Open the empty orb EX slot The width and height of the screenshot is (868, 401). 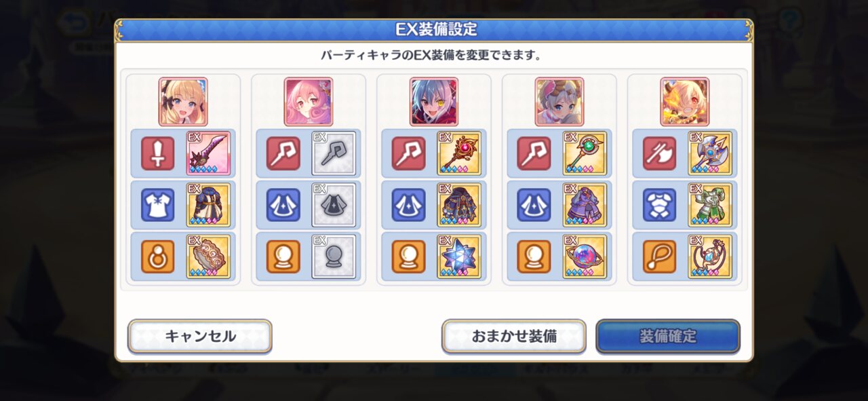[x=334, y=256]
